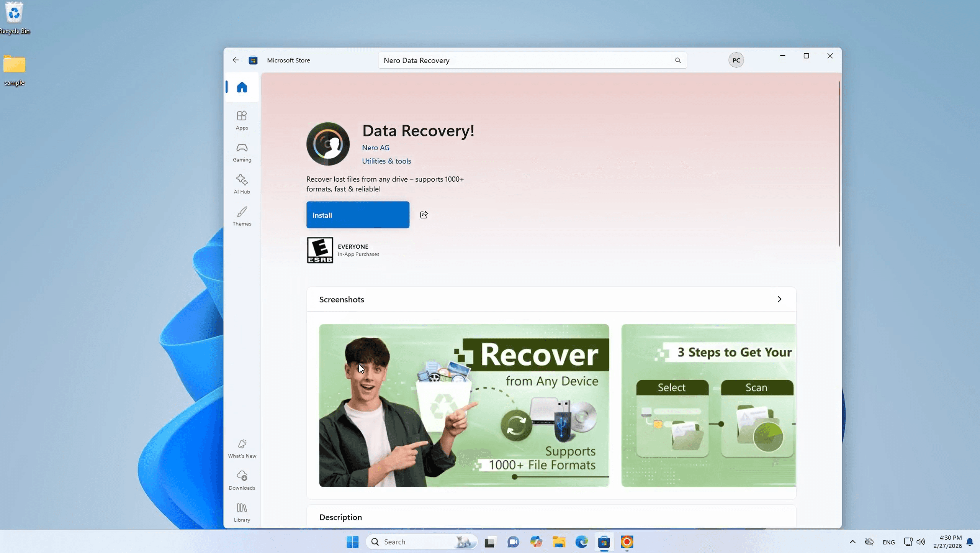The image size is (980, 553).
Task: Go to Home tab in sidebar
Action: (242, 87)
